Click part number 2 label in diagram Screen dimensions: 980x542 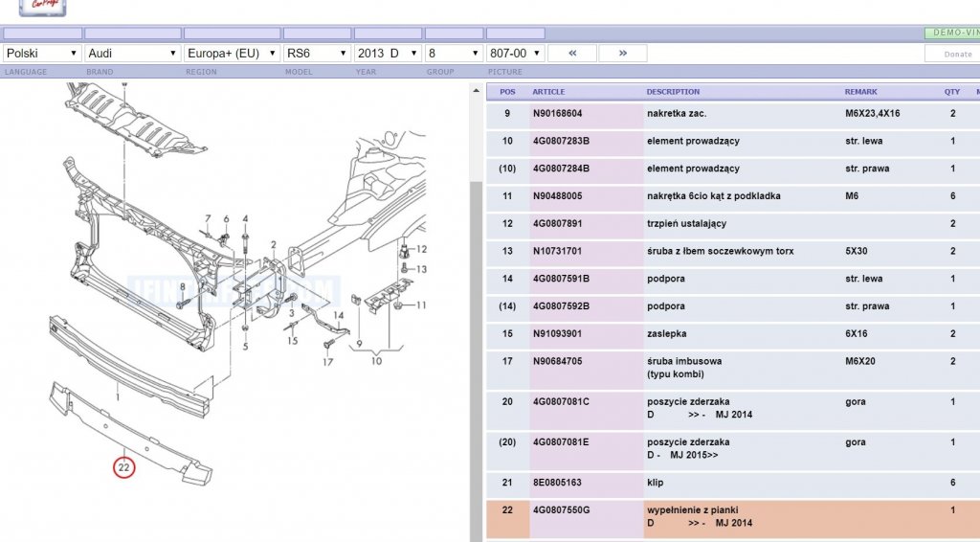click(x=273, y=244)
